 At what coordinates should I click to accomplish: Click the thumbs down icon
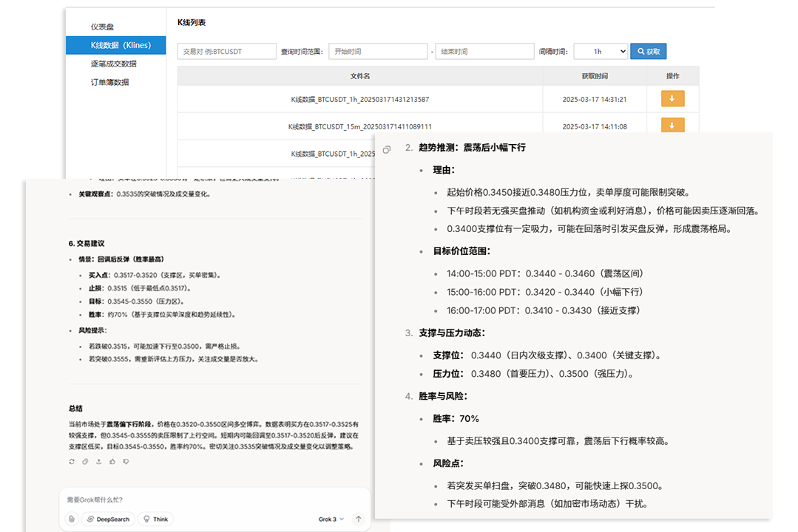pyautogui.click(x=126, y=462)
